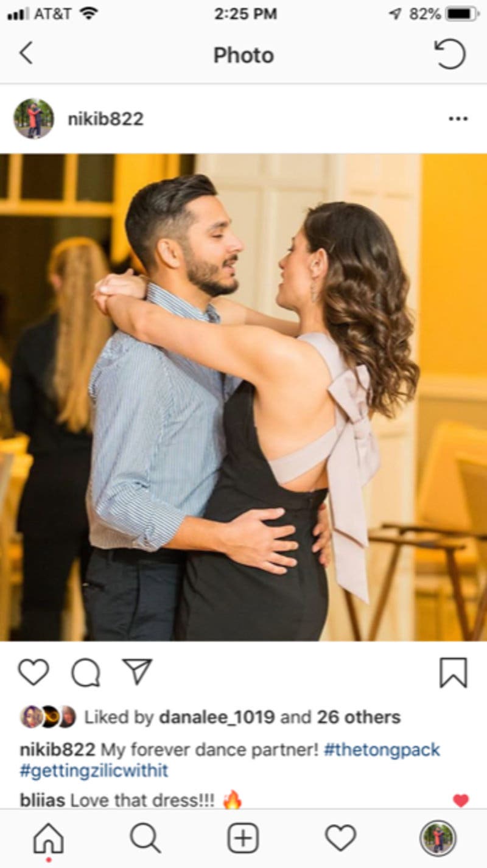Open hashtag #gettingzilicwithit
487x868 pixels.
click(94, 771)
